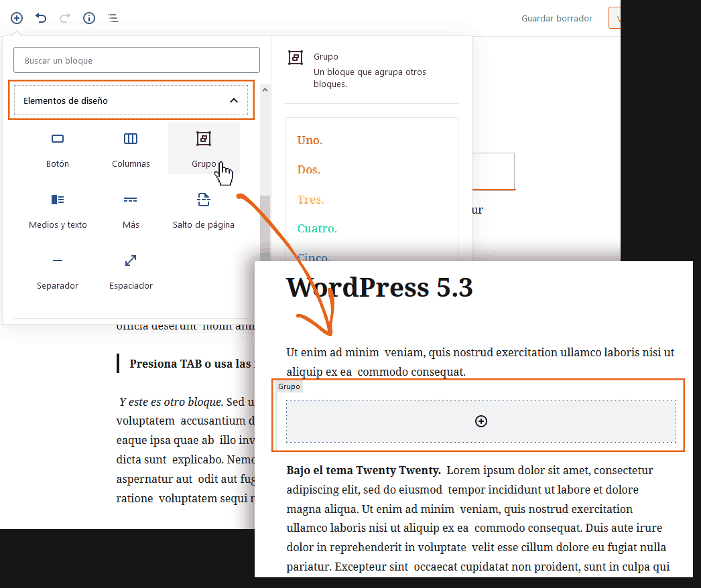
Task: Insert the Espaciador block
Action: [131, 271]
